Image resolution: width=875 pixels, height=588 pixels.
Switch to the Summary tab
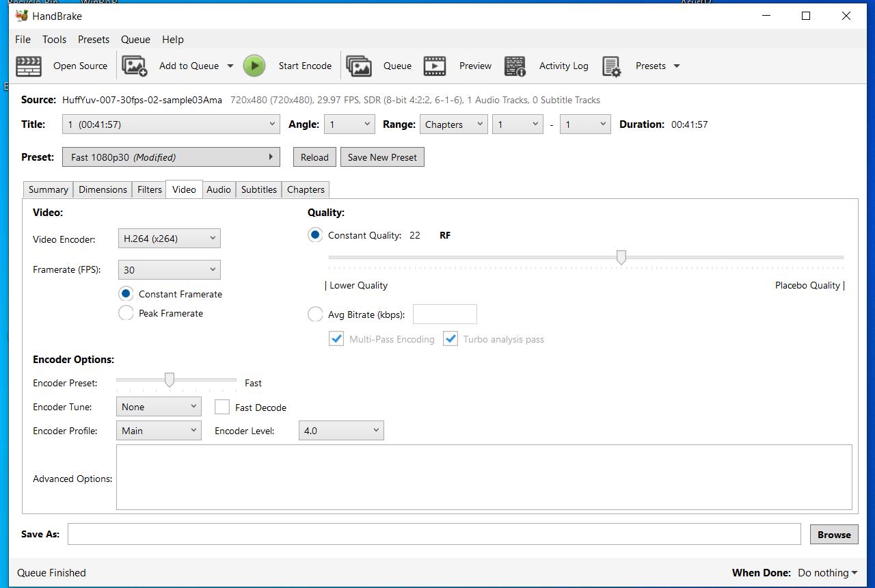49,189
